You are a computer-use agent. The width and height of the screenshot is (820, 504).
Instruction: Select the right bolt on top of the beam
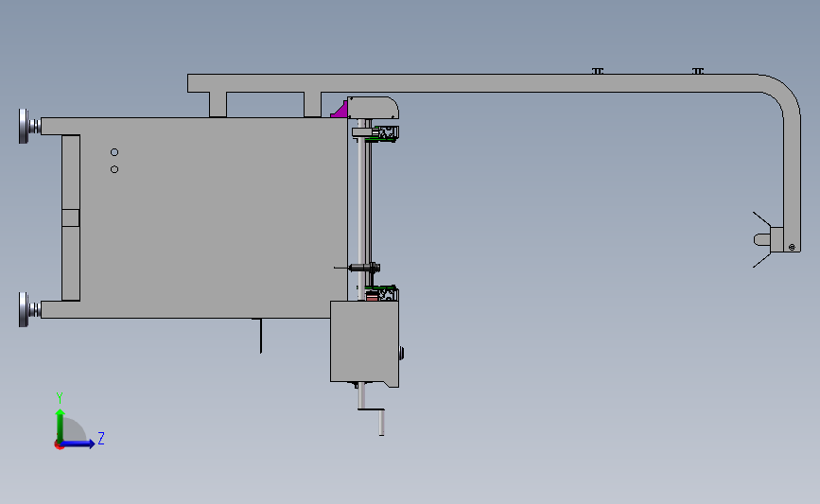coord(698,71)
